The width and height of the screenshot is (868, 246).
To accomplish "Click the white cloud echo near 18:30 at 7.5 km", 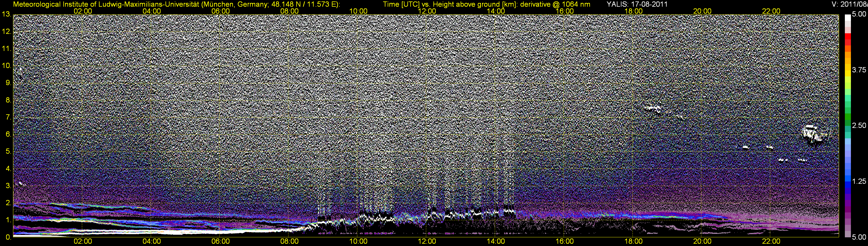I will coord(653,109).
